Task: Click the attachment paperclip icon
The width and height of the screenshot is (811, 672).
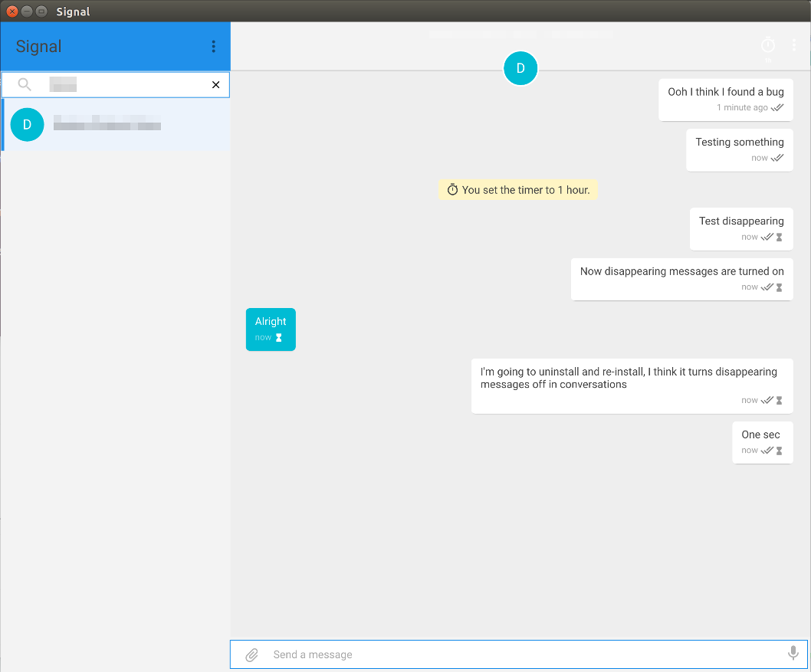Action: tap(251, 655)
